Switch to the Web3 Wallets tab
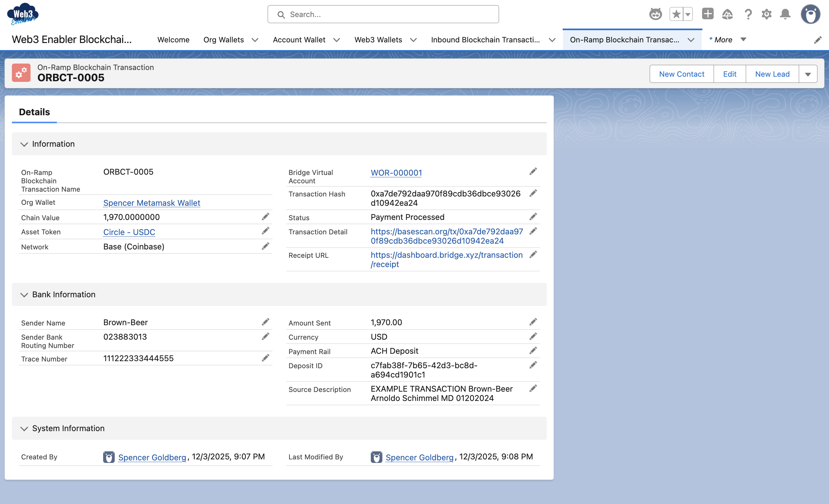Screen dimensions: 829x504 point(378,40)
